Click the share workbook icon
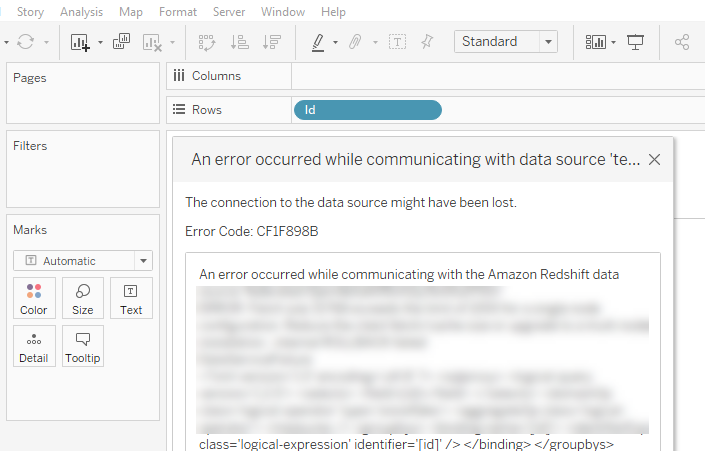This screenshot has width=705, height=451. (x=682, y=42)
